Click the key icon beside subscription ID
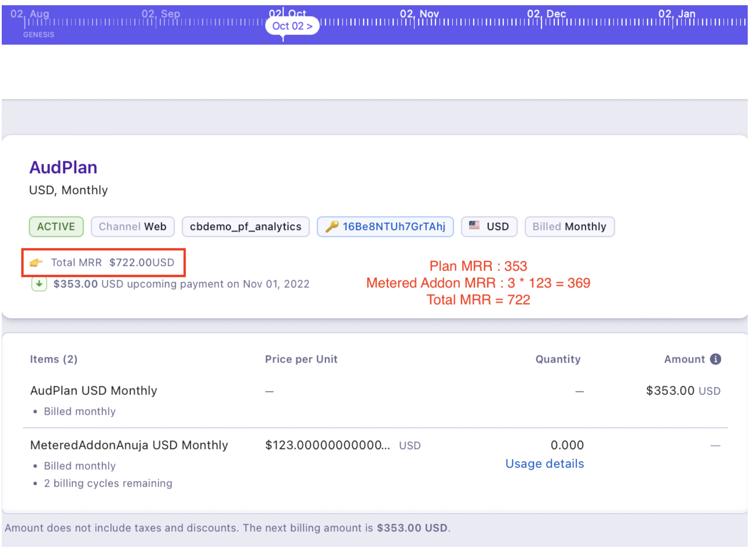This screenshot has height=549, width=756. coord(332,226)
